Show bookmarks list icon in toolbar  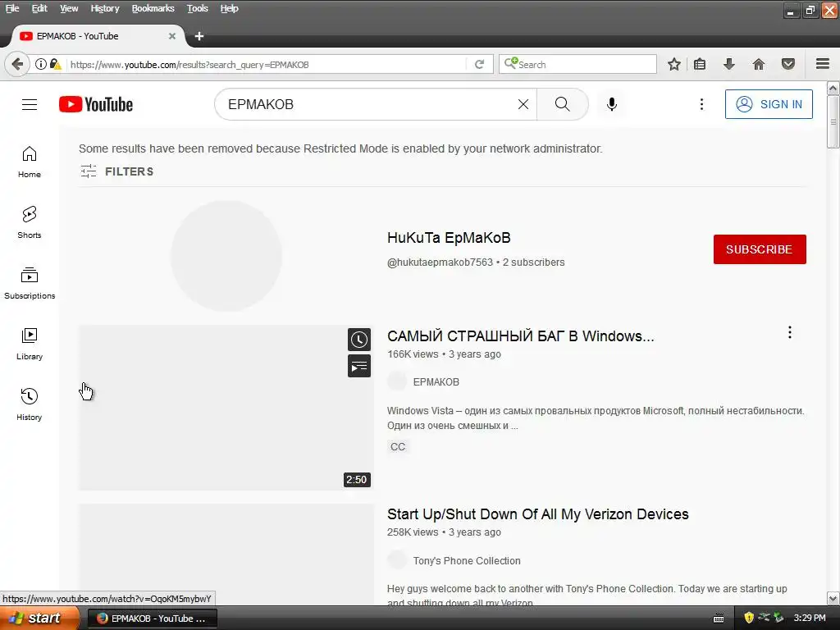coord(700,64)
